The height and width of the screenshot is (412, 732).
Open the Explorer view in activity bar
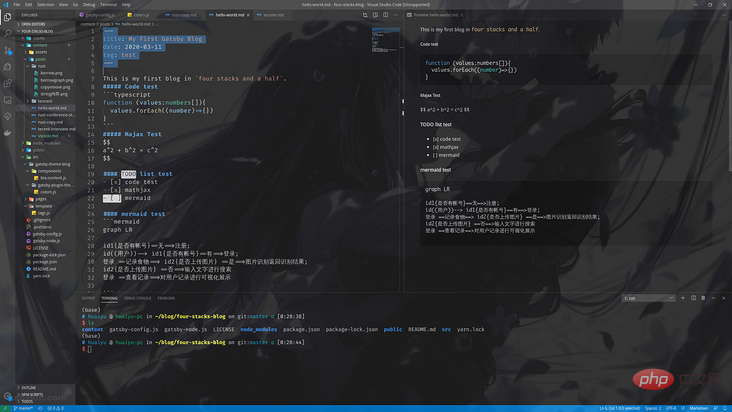tap(7, 17)
